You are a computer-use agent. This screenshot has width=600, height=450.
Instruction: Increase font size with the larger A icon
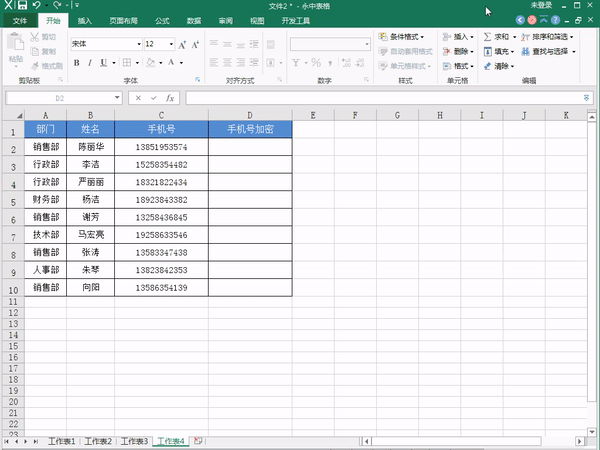point(182,45)
